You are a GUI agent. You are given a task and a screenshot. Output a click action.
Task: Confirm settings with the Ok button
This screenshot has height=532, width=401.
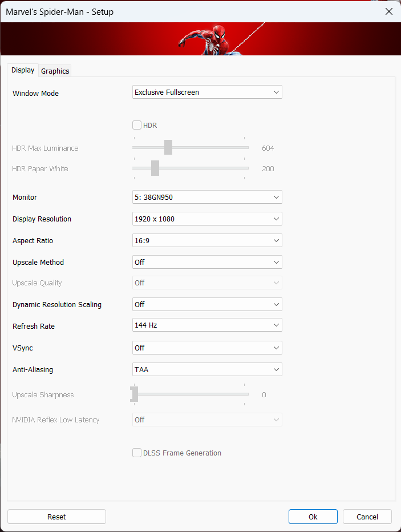tap(313, 517)
